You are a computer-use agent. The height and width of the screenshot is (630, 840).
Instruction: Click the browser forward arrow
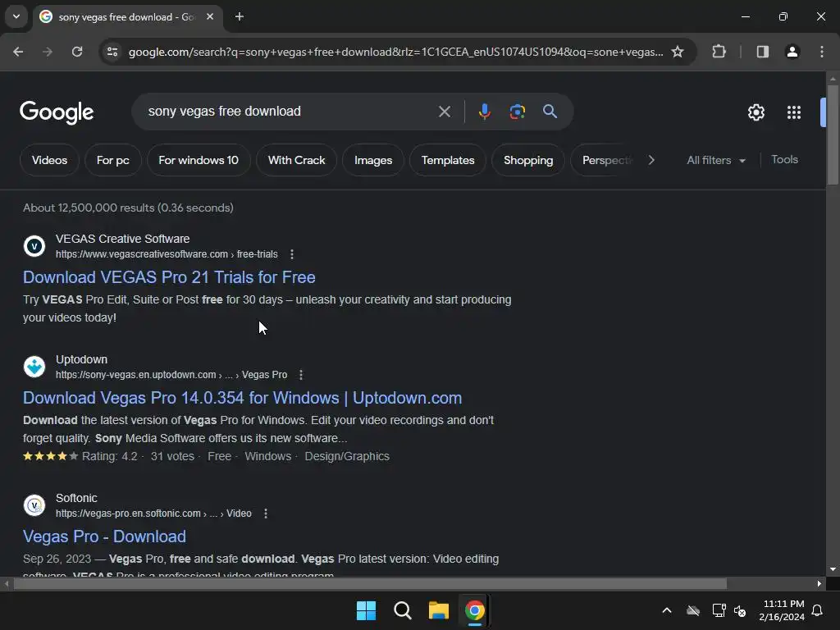click(48, 52)
